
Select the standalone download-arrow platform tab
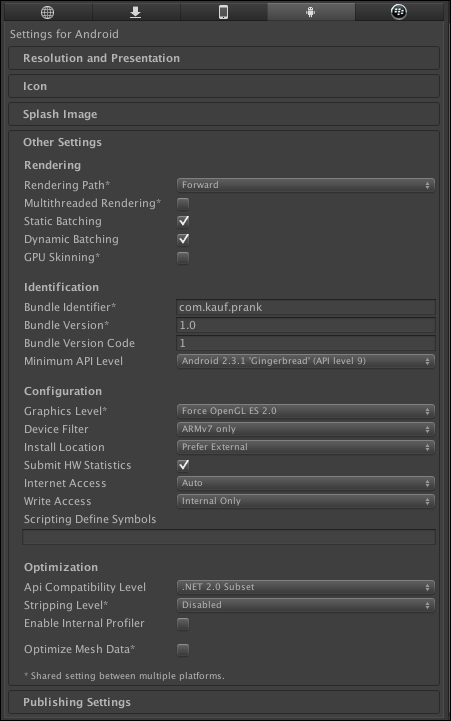pos(136,12)
